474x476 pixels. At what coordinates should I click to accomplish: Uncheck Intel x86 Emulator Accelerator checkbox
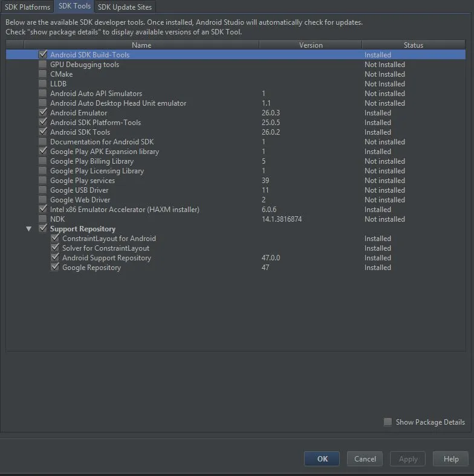click(x=43, y=209)
